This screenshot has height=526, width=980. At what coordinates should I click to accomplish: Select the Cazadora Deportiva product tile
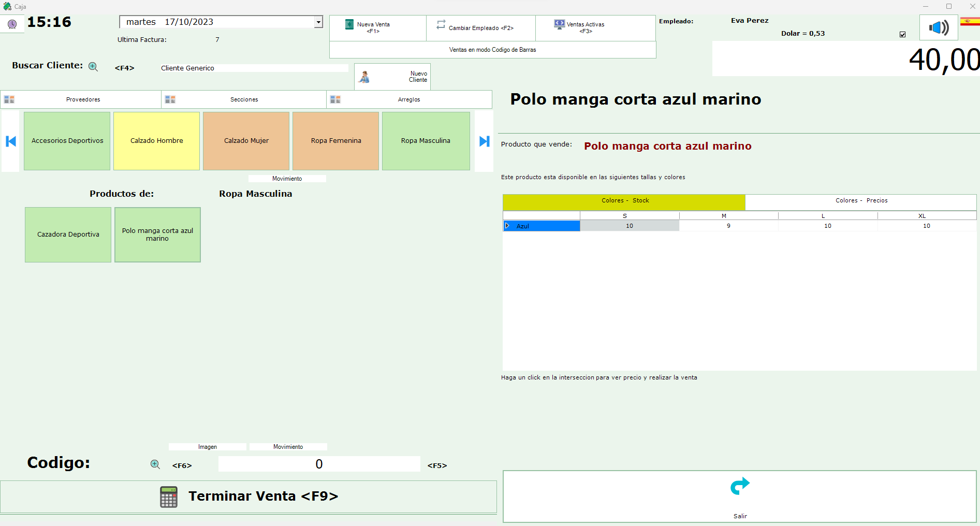pos(68,235)
